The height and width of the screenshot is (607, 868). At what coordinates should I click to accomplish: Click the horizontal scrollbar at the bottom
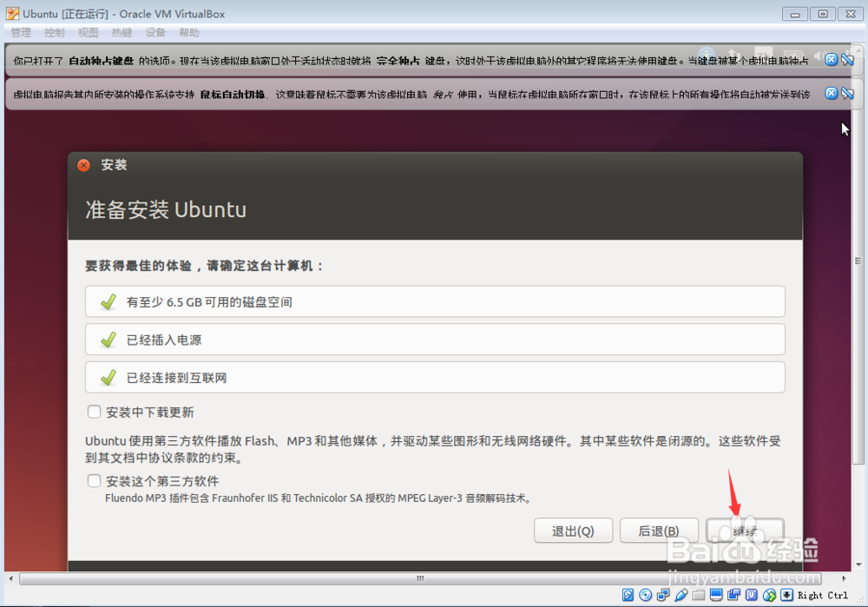419,577
